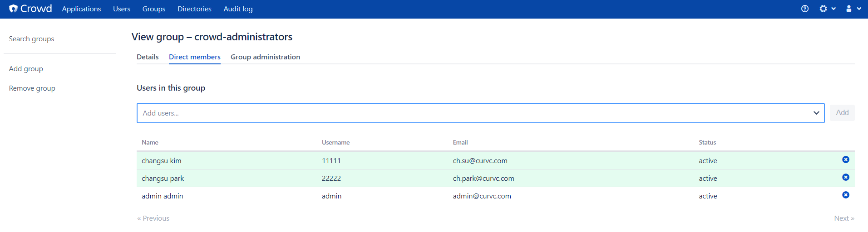Click active status of admin admin
The image size is (868, 232).
(x=708, y=196)
